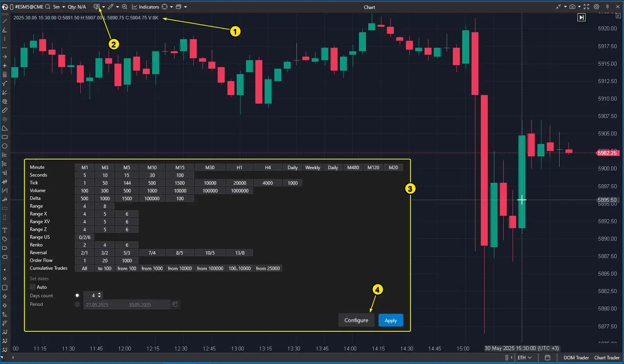The height and width of the screenshot is (364, 624).
Task: Click the Apply button
Action: (391, 320)
